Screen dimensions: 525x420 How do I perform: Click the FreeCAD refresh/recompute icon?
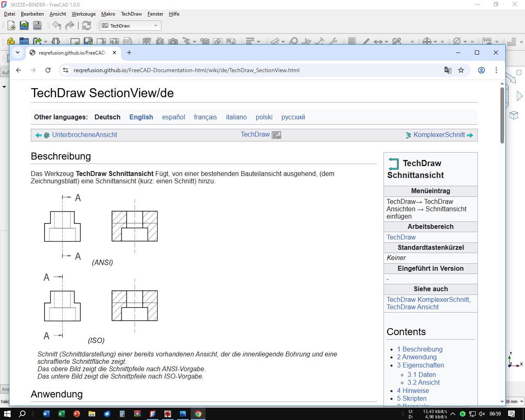point(86,25)
